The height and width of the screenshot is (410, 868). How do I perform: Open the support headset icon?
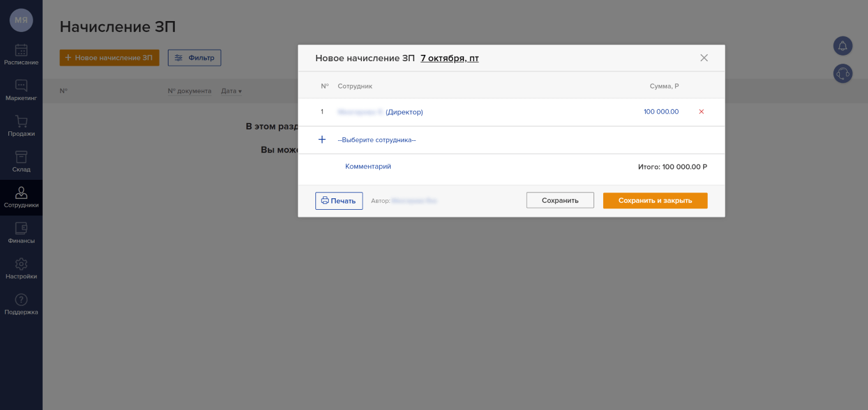pyautogui.click(x=843, y=73)
